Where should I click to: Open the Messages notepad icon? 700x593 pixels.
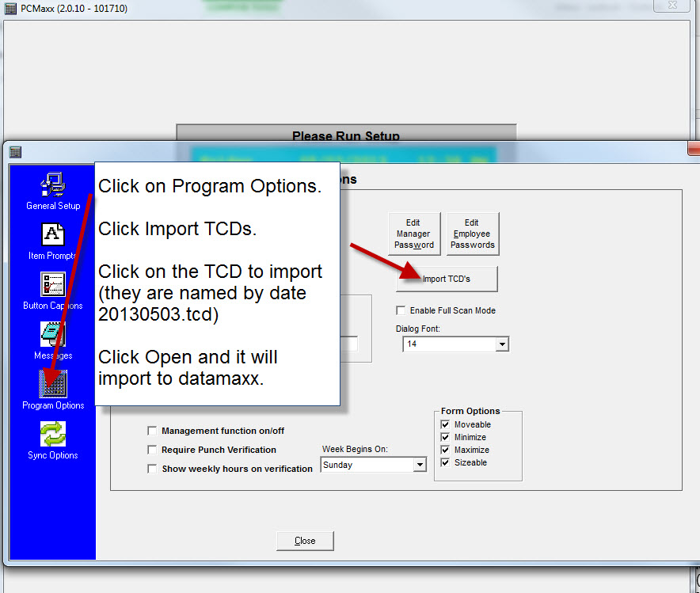pos(53,334)
